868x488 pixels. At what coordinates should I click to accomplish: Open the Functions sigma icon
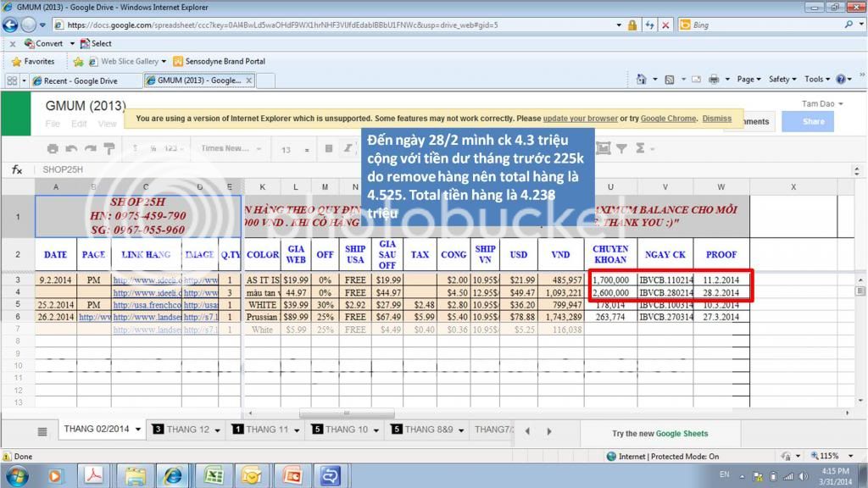[x=641, y=149]
